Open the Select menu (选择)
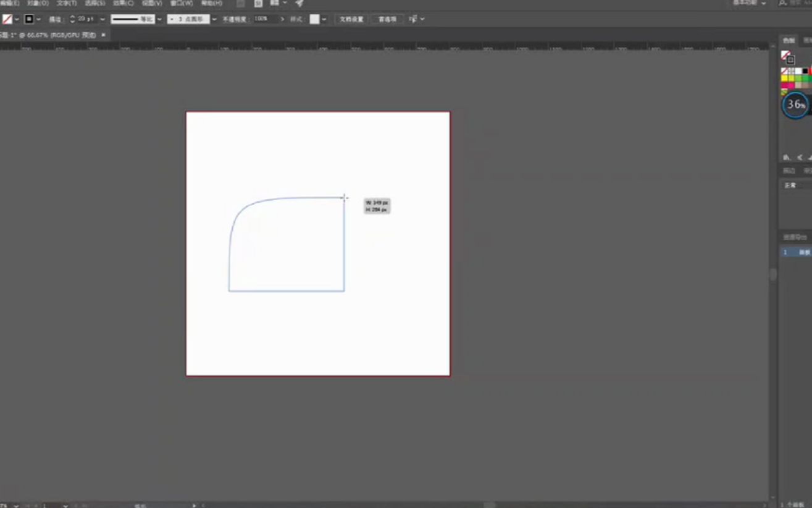This screenshot has width=812, height=508. (x=94, y=3)
